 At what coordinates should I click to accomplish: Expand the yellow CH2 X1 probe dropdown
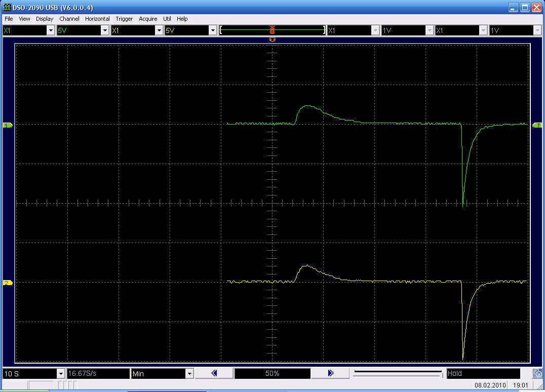159,30
